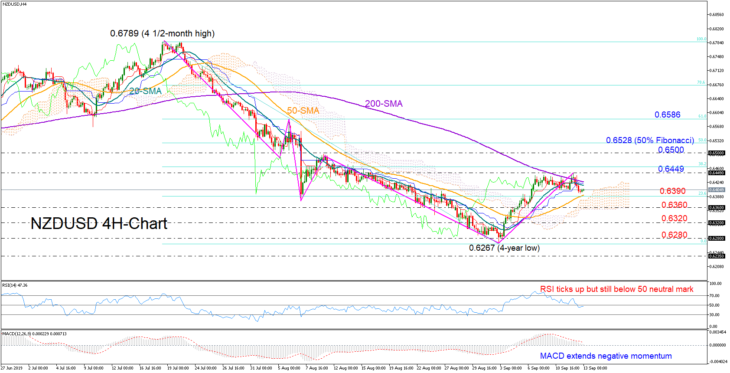
Task: Click the 0.6267 (4-year low) annotation
Action: (504, 249)
